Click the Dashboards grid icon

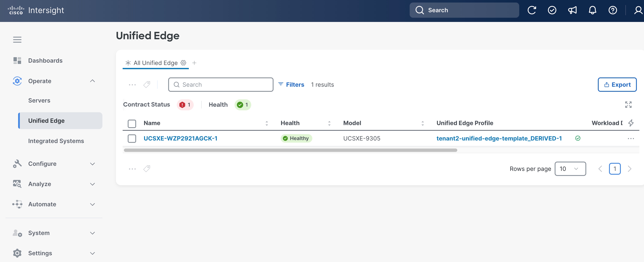click(17, 61)
